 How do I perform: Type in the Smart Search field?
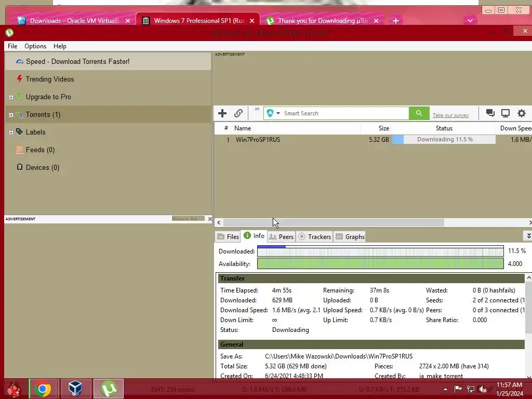(345, 113)
